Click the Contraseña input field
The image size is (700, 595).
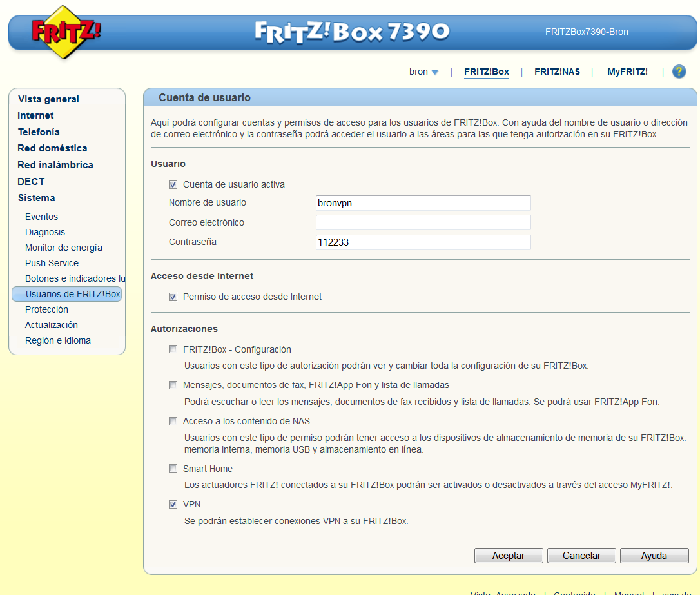click(423, 242)
